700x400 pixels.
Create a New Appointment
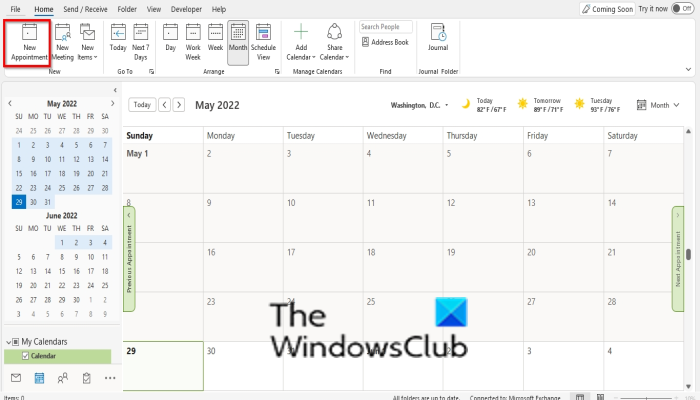tap(29, 43)
